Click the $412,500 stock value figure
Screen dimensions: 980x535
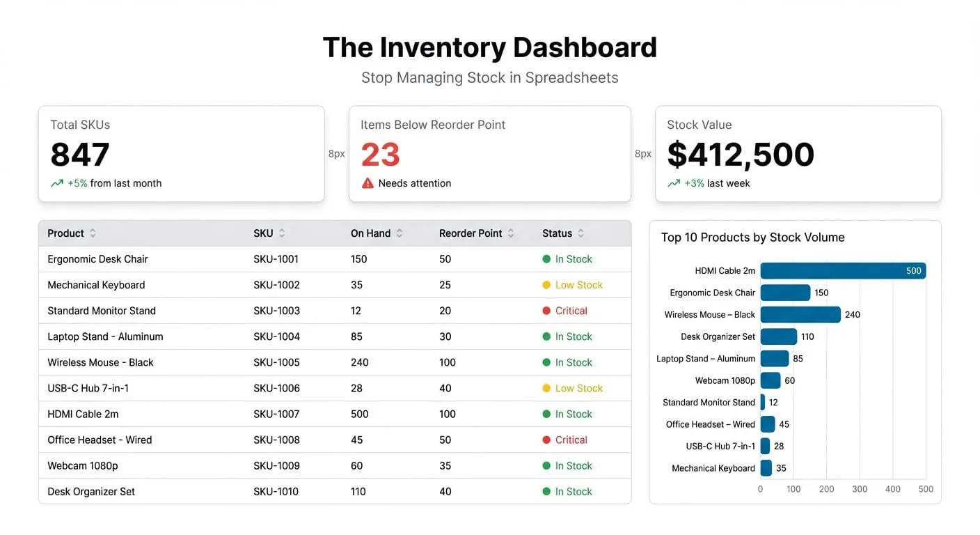pyautogui.click(x=741, y=154)
